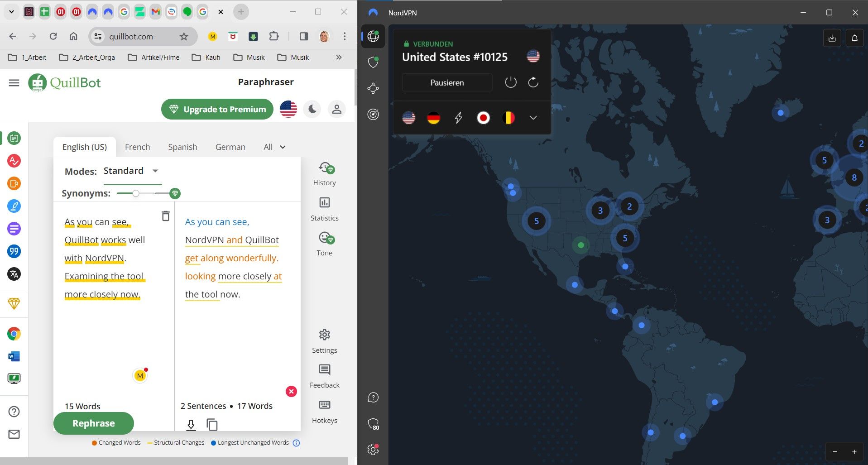
Task: Expand the NordVPN recent connections chevron
Action: (x=533, y=118)
